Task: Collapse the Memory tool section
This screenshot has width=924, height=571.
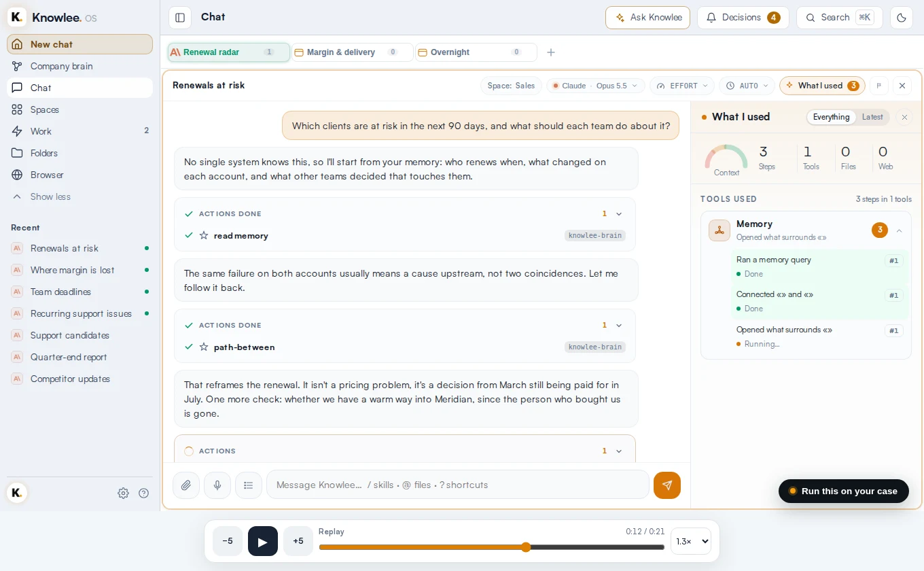Action: point(899,230)
